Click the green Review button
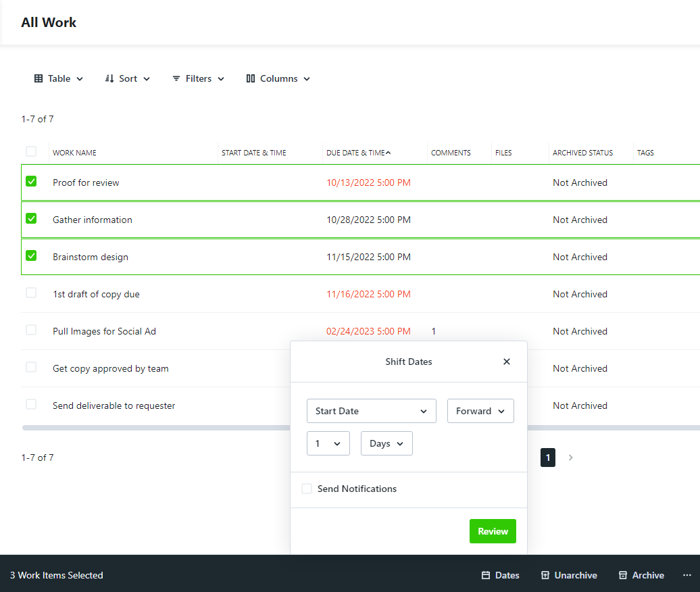The width and height of the screenshot is (700, 592). 493,531
